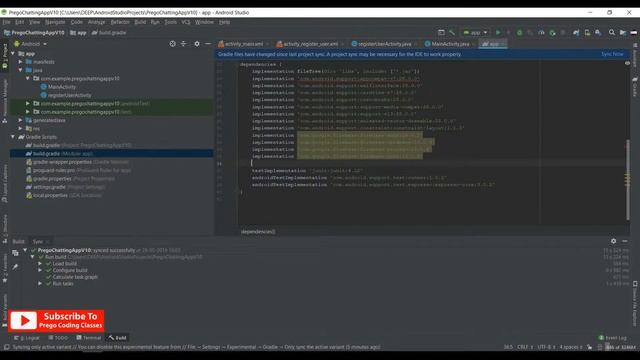
Task: Click the Search Everywhere magnifier icon
Action: point(612,33)
